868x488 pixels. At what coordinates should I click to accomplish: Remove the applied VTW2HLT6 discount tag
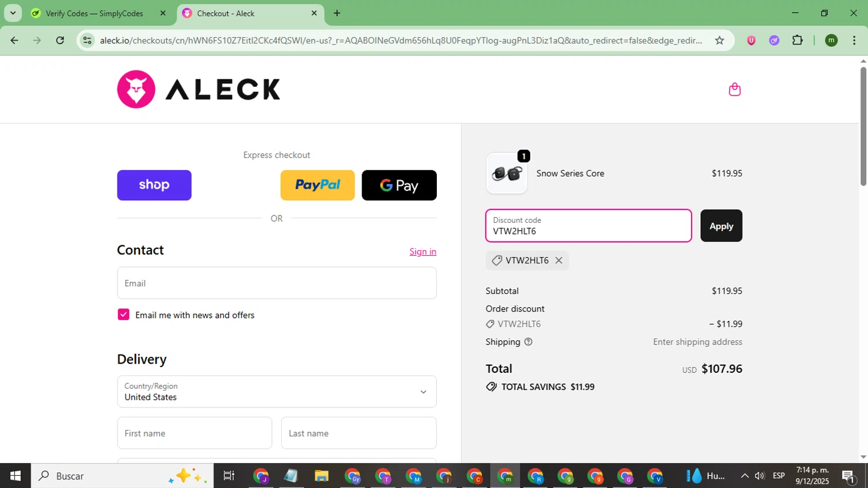(558, 260)
